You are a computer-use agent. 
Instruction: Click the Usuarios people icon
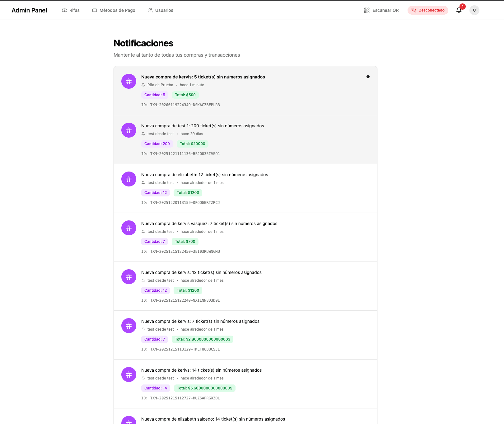tap(150, 10)
